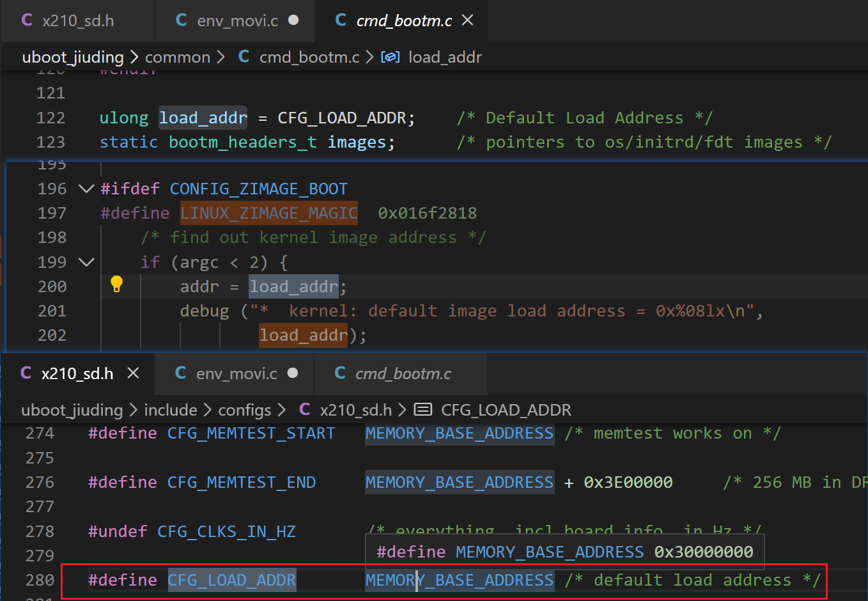Click unsaved dot on bottom env_movi.c tab

(293, 373)
